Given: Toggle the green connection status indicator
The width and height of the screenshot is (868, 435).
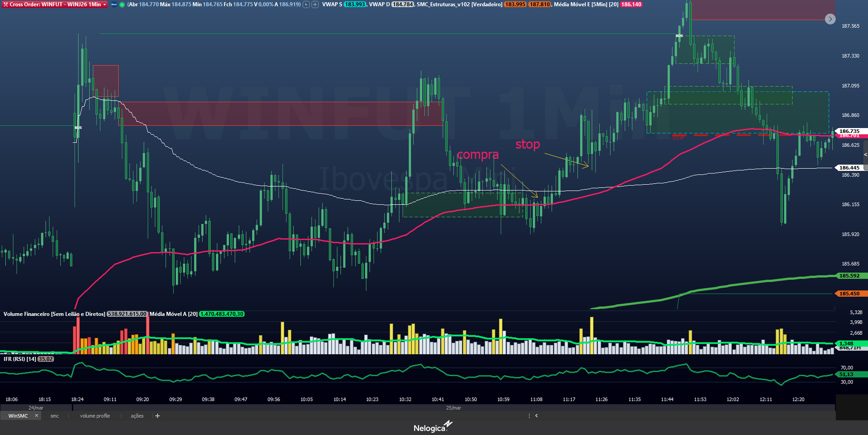Looking at the screenshot, I should pyautogui.click(x=122, y=4).
